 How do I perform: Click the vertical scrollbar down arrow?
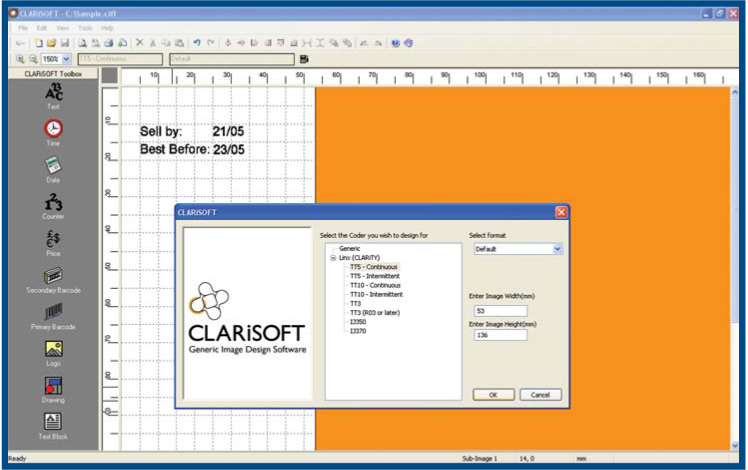pyautogui.click(x=735, y=445)
